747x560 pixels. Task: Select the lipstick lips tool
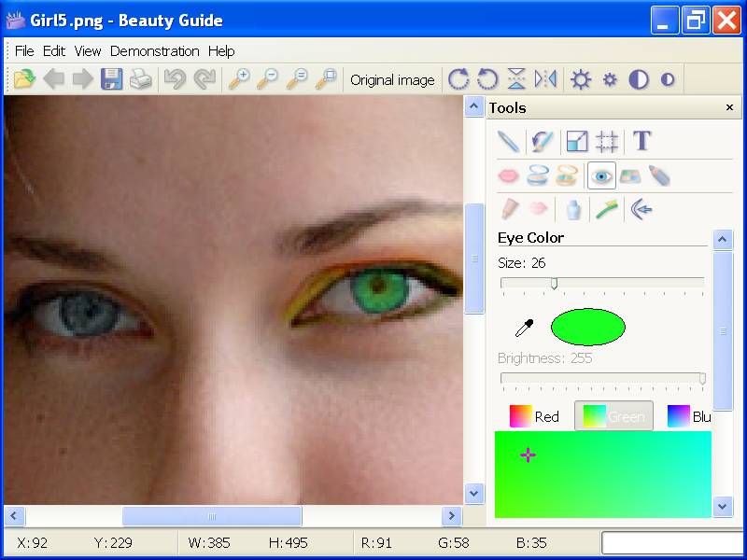pyautogui.click(x=508, y=175)
